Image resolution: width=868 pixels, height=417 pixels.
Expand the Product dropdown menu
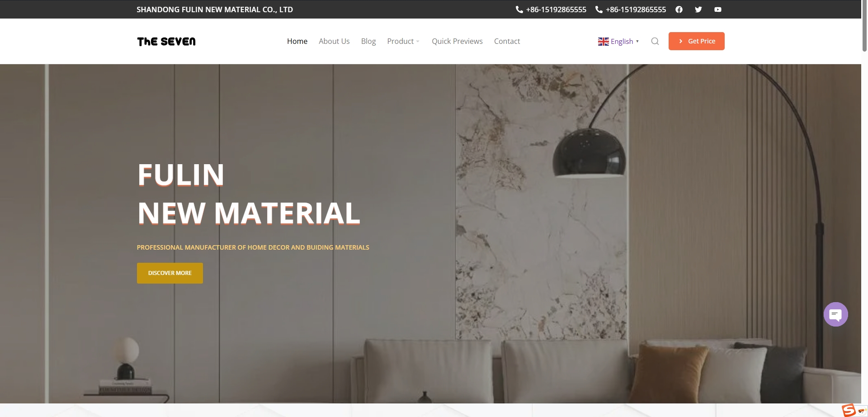[x=403, y=41]
